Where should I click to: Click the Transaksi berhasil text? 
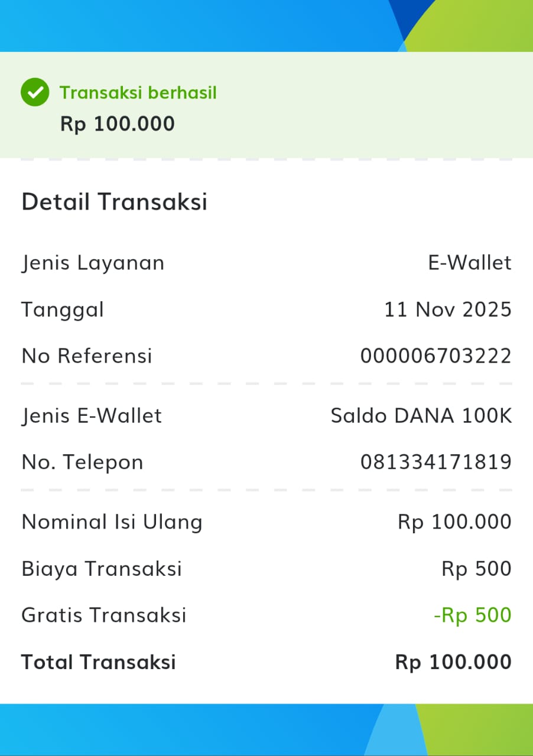[138, 93]
